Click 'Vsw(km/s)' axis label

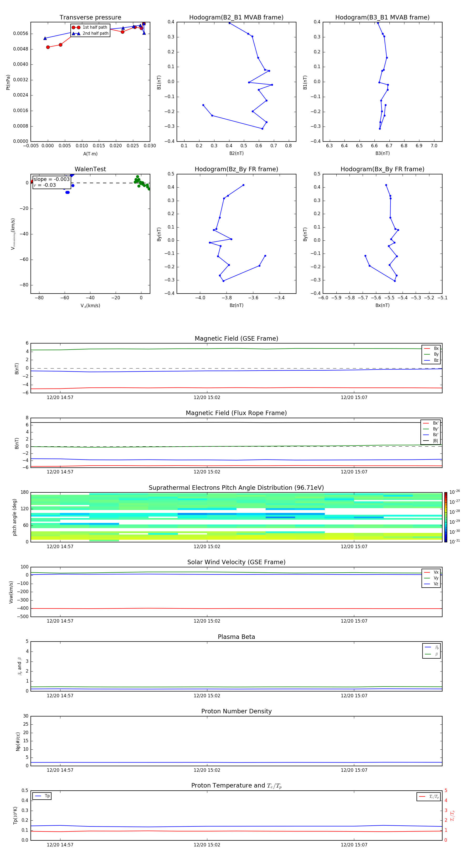click(x=11, y=592)
